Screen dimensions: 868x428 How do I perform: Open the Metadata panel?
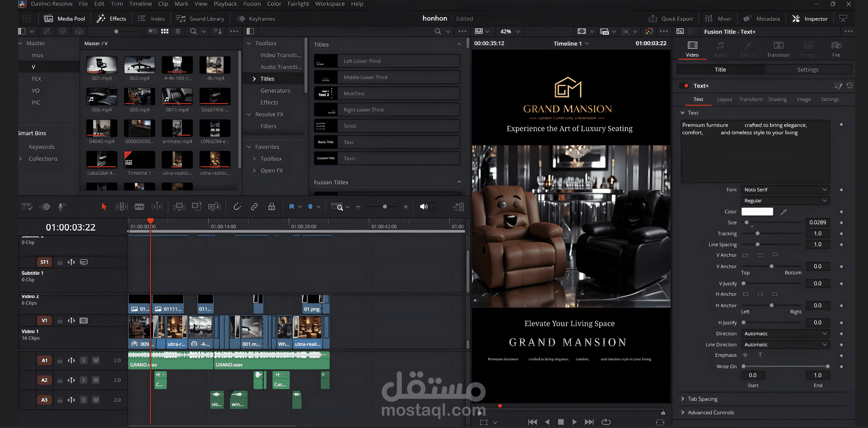(761, 19)
